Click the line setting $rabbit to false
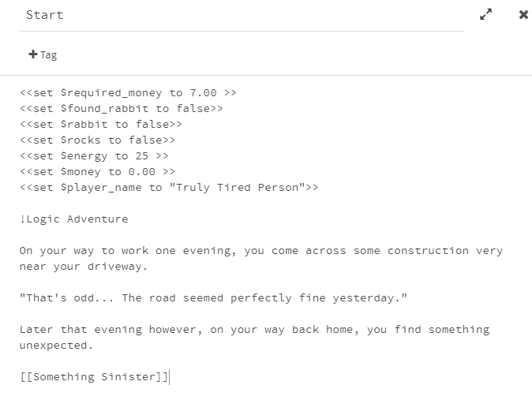The height and width of the screenshot is (400, 532). click(101, 125)
